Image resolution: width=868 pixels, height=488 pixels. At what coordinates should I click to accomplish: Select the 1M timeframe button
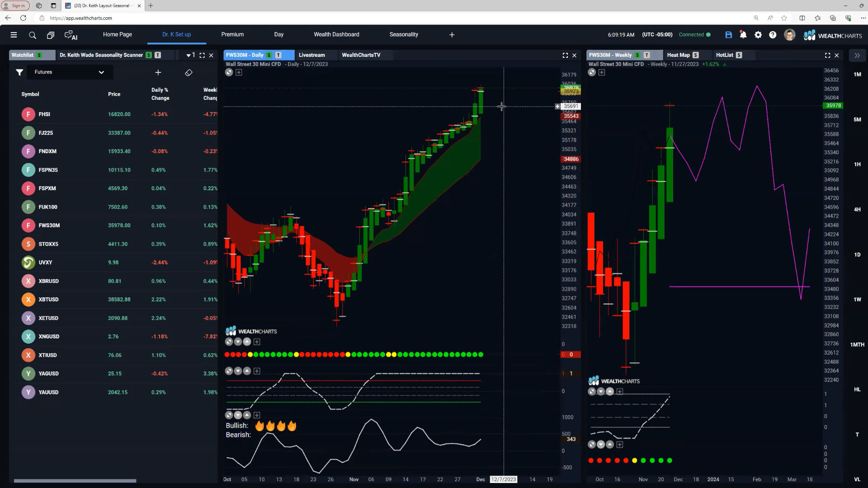point(857,75)
